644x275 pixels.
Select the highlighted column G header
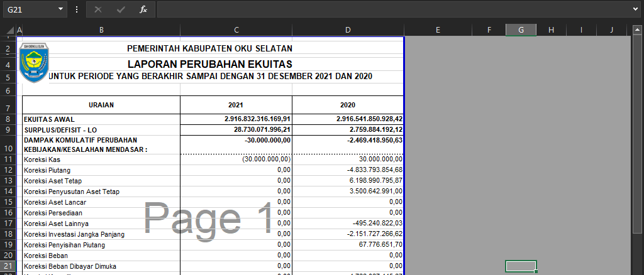point(521,30)
